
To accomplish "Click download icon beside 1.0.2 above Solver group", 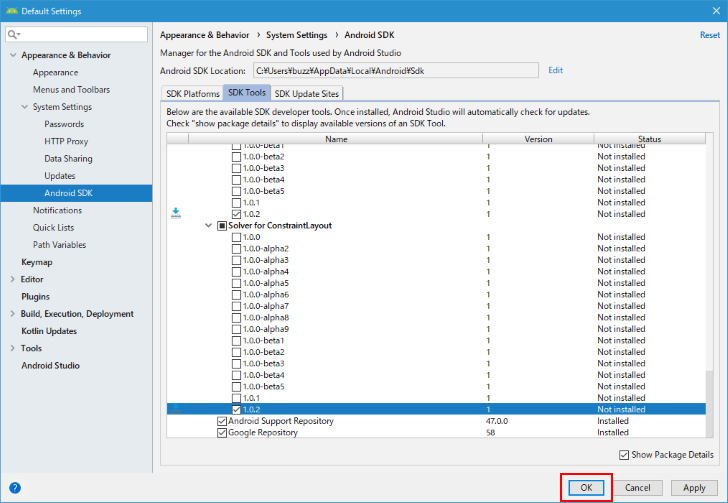I will (176, 213).
